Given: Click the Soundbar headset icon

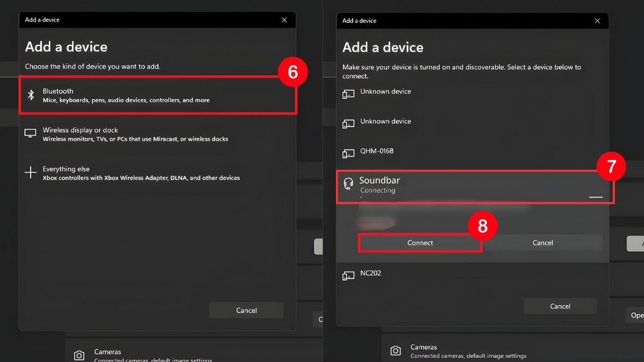Looking at the screenshot, I should click(x=348, y=184).
